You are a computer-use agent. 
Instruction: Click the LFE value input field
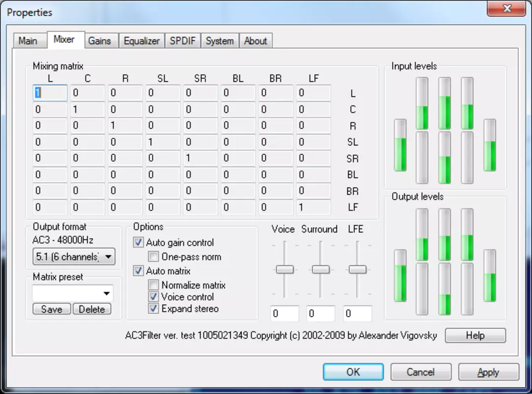(357, 313)
